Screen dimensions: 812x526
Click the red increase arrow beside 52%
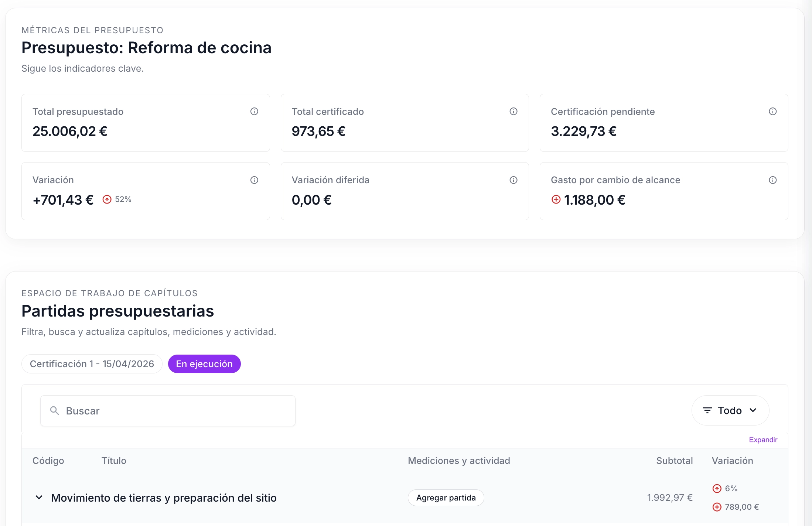tap(107, 199)
